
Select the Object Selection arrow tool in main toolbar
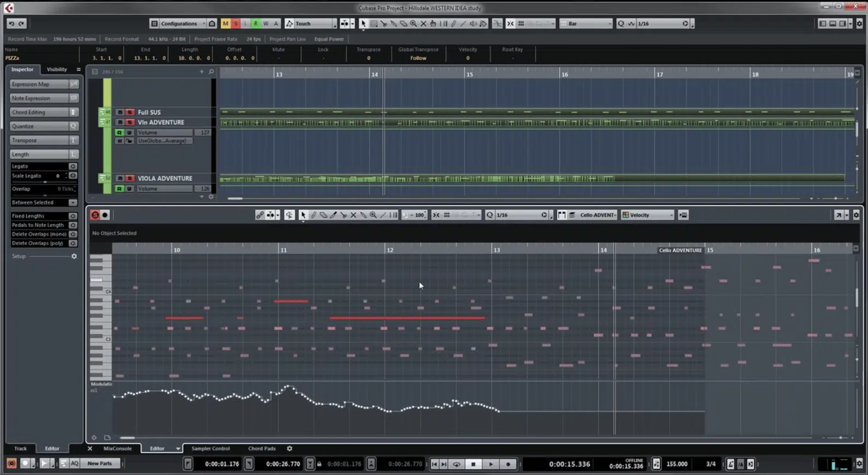click(x=364, y=23)
